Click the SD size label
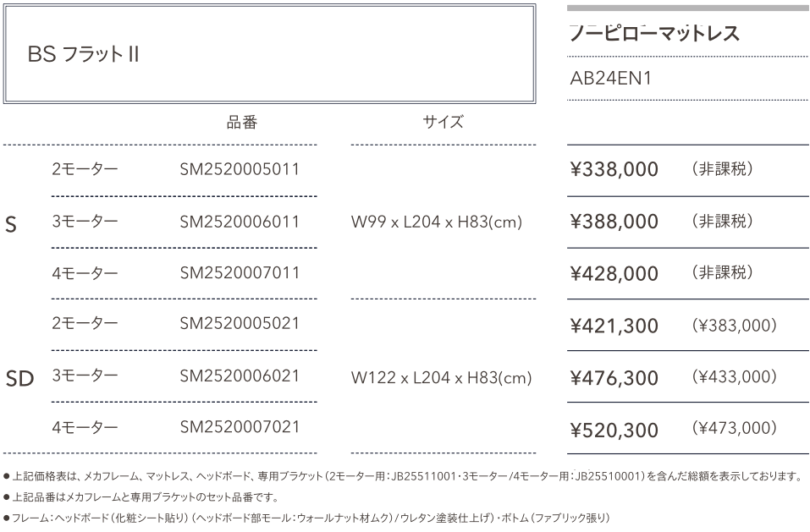Viewport: 810px width, 532px height. coord(19,378)
